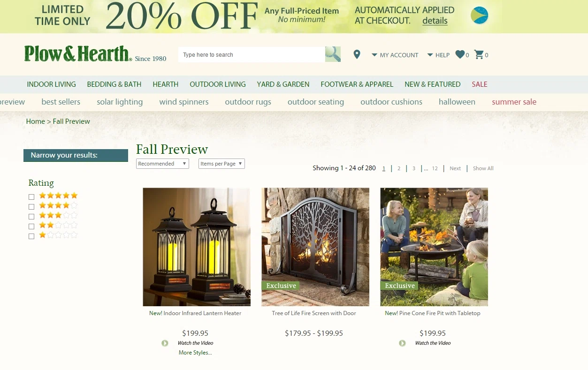588x370 pixels.
Task: Click the round arrow icon in the promo banner
Action: tap(480, 15)
